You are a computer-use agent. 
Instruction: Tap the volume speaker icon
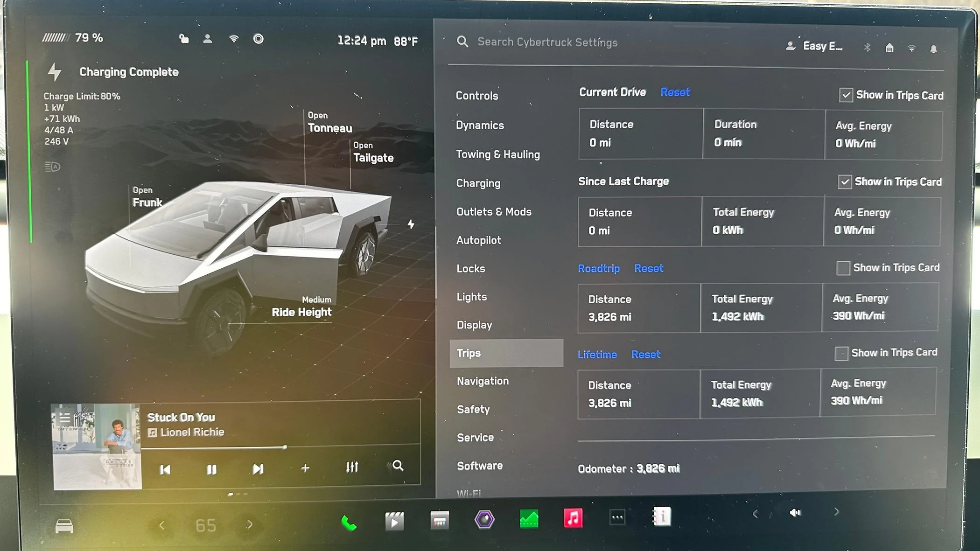(795, 513)
